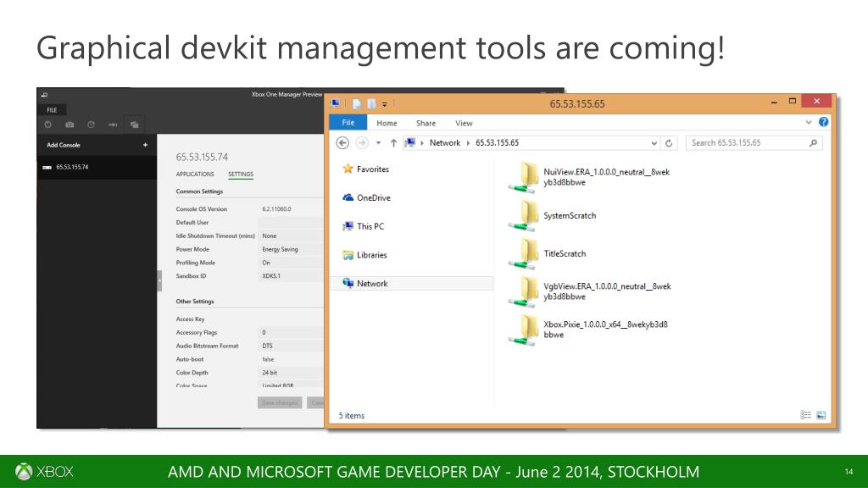Viewport: 868px width, 488px height.
Task: Click the Other Settings heading
Action: 195,302
